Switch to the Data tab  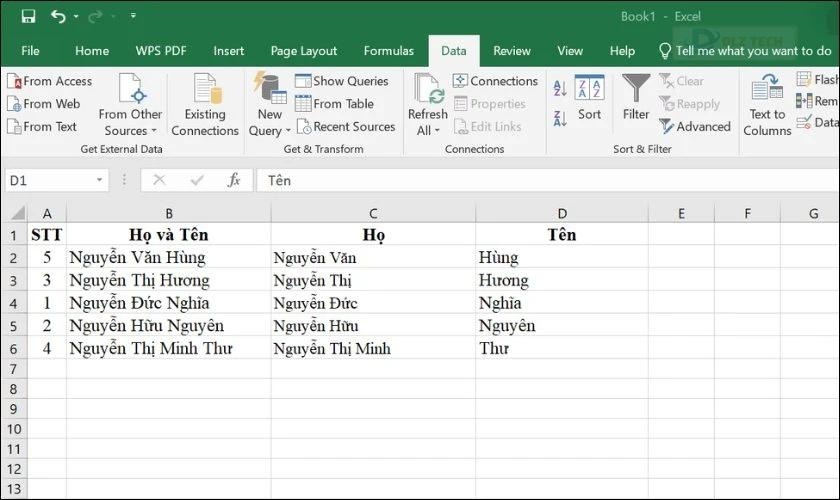tap(454, 51)
